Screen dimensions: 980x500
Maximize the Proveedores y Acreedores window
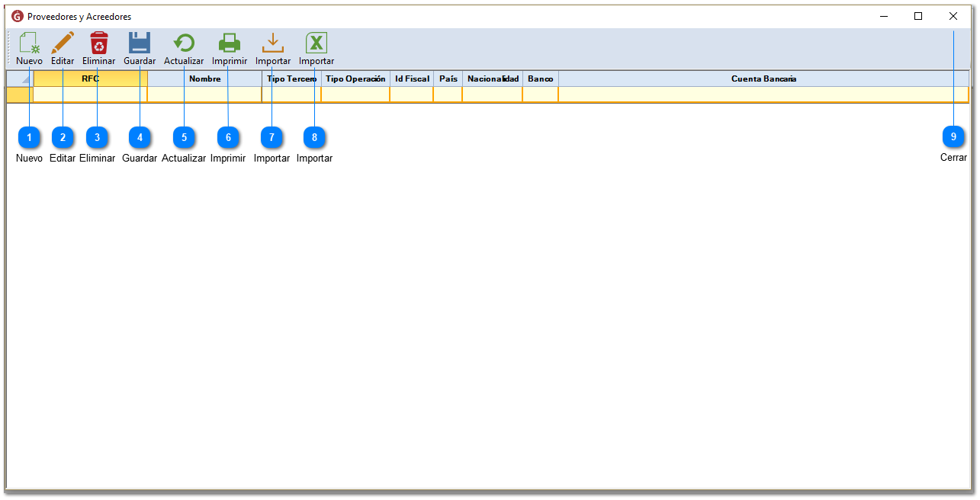click(x=918, y=16)
